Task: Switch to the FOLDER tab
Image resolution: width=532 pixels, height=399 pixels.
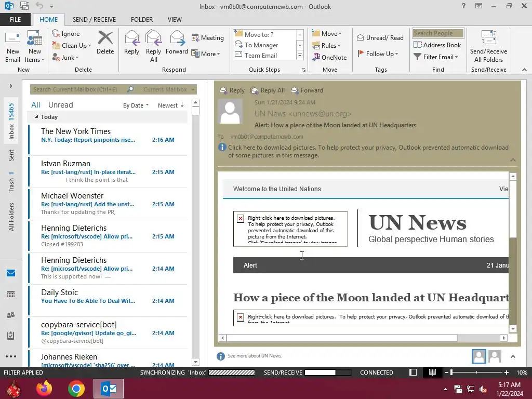Action: [142, 20]
